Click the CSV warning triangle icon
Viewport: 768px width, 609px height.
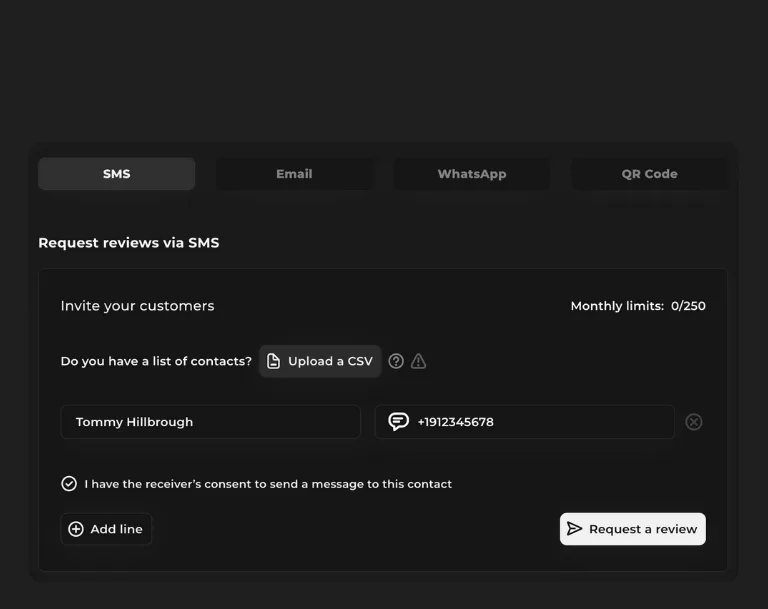(x=418, y=361)
